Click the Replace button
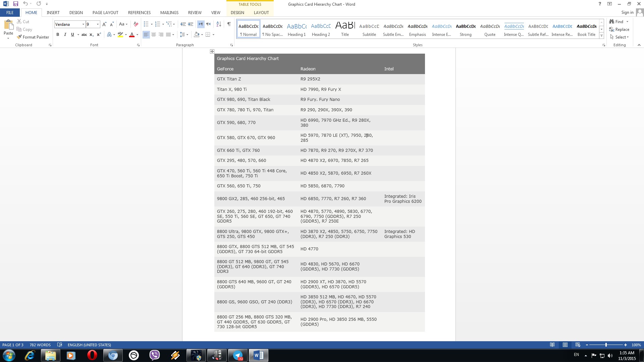Image resolution: width=644 pixels, height=362 pixels. pyautogui.click(x=620, y=29)
